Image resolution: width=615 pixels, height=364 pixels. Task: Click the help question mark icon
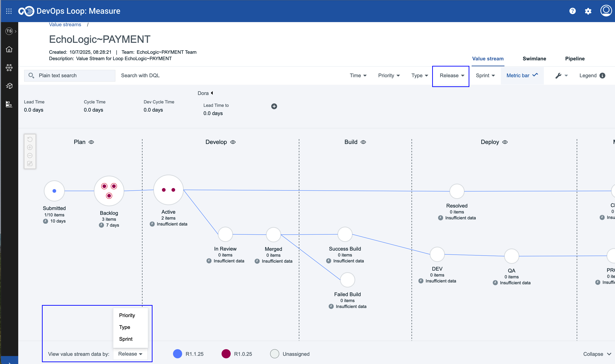[572, 11]
